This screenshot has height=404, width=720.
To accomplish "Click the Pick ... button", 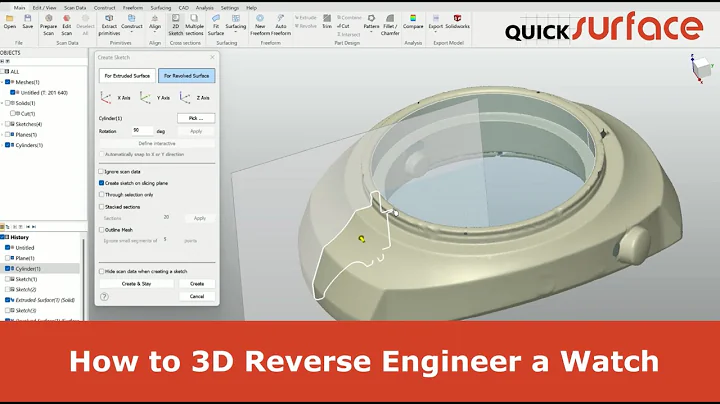I will [196, 118].
